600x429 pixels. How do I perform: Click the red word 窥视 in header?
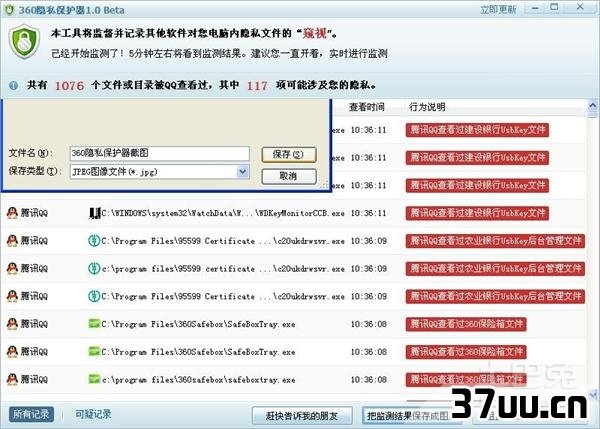[x=315, y=33]
